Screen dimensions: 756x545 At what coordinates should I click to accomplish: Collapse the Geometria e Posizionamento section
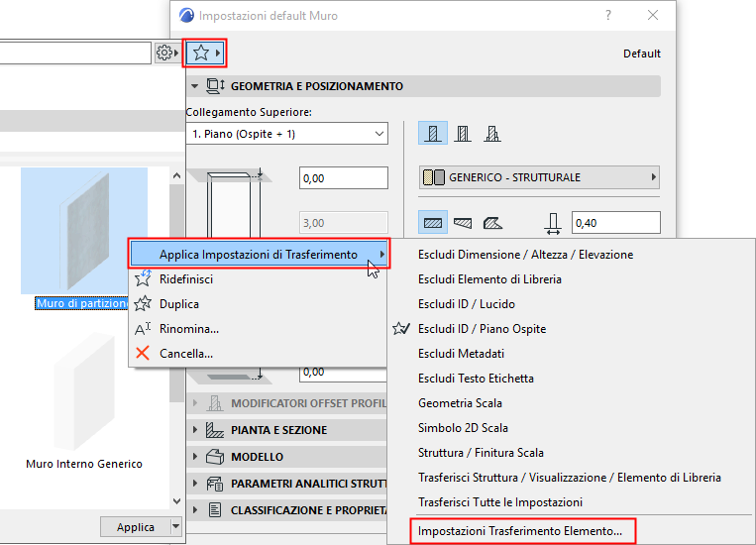pos(194,86)
